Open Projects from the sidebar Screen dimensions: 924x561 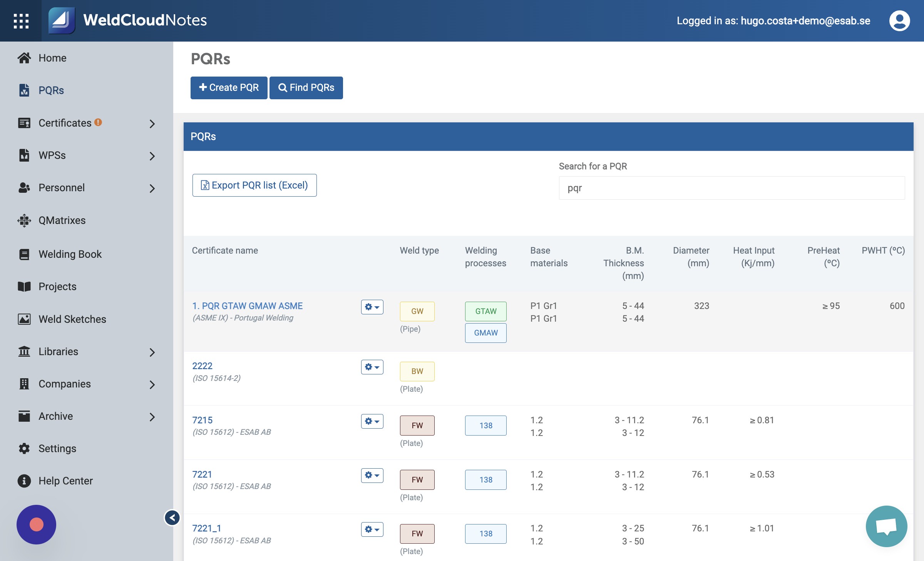coord(57,286)
